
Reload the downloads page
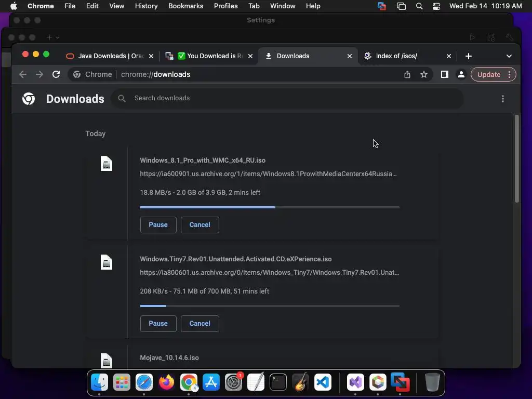56,74
